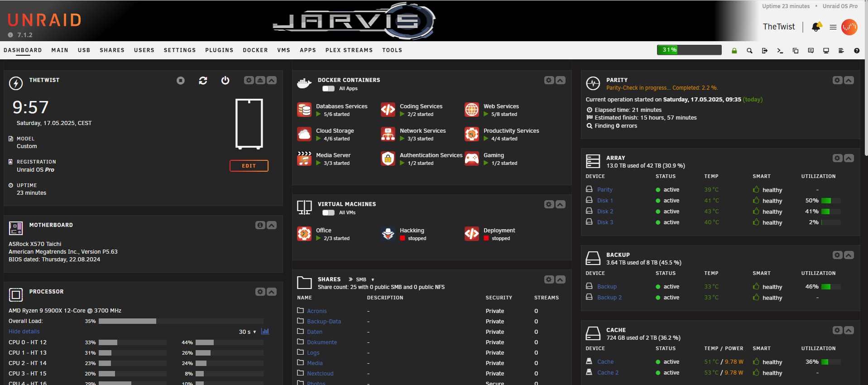
Task: Toggle the All VMs switch in Virtual Machines
Action: [328, 213]
